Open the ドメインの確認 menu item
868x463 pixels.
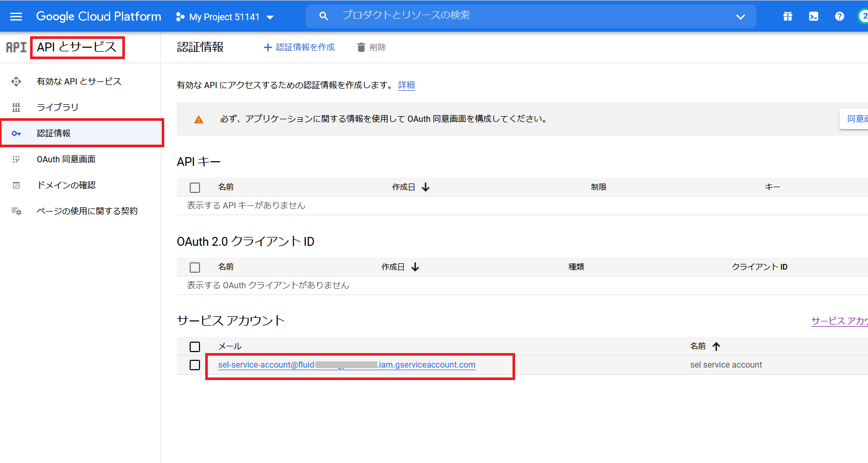pyautogui.click(x=80, y=185)
